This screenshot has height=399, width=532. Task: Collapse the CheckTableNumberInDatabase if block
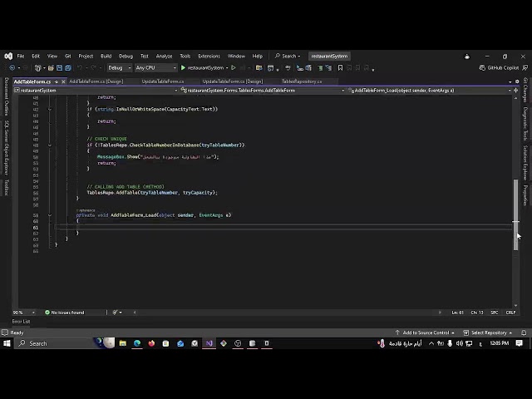[50, 145]
